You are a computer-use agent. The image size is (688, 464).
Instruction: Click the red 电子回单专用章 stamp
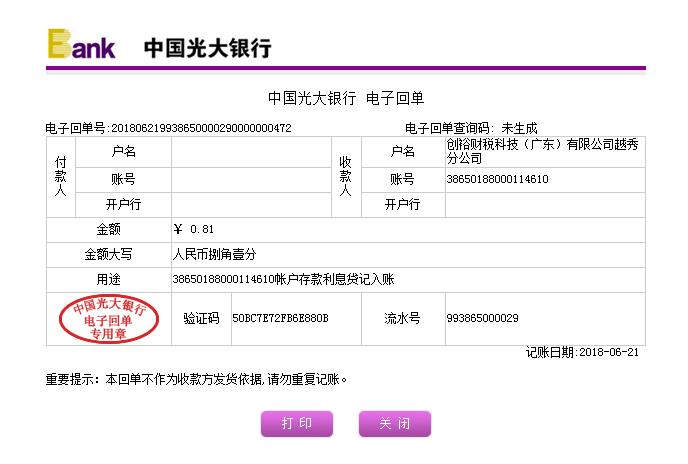109,319
